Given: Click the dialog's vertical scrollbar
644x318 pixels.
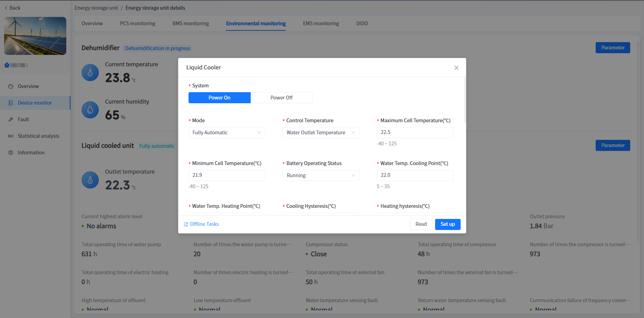Looking at the screenshot, I should tap(465, 100).
